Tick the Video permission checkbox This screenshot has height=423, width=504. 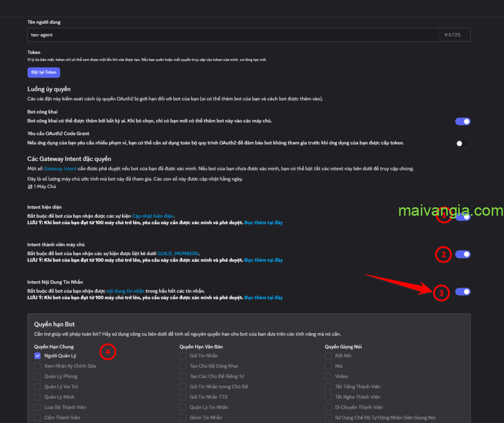pos(328,376)
